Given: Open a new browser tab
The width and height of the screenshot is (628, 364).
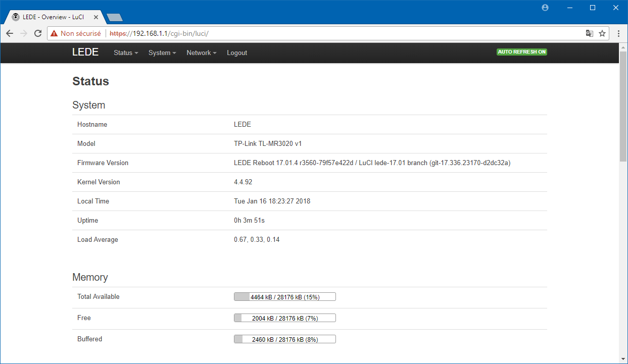Looking at the screenshot, I should click(x=115, y=18).
